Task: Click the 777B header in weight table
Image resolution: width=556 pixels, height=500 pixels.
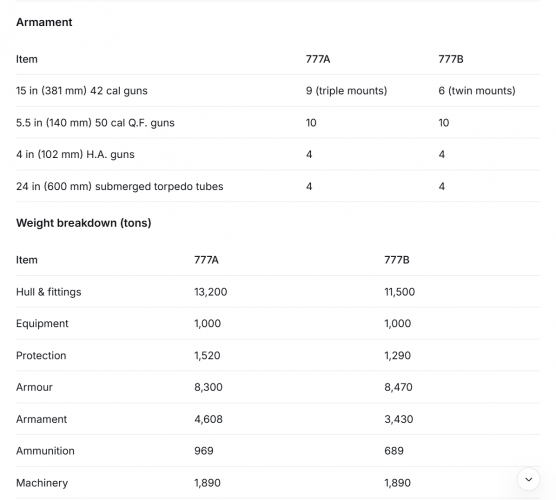Action: [x=397, y=260]
